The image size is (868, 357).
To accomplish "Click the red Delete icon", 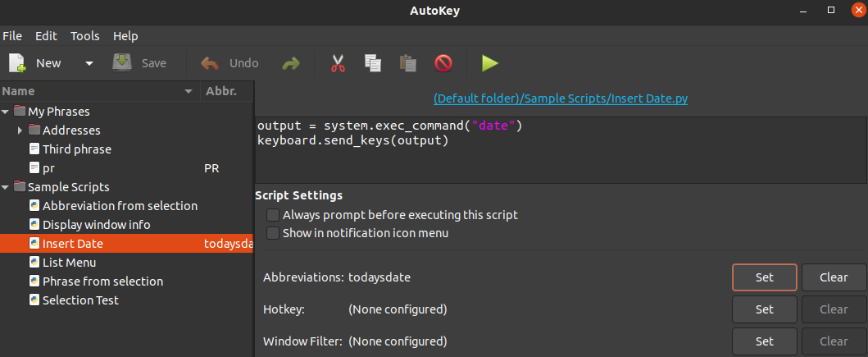I will (x=443, y=63).
